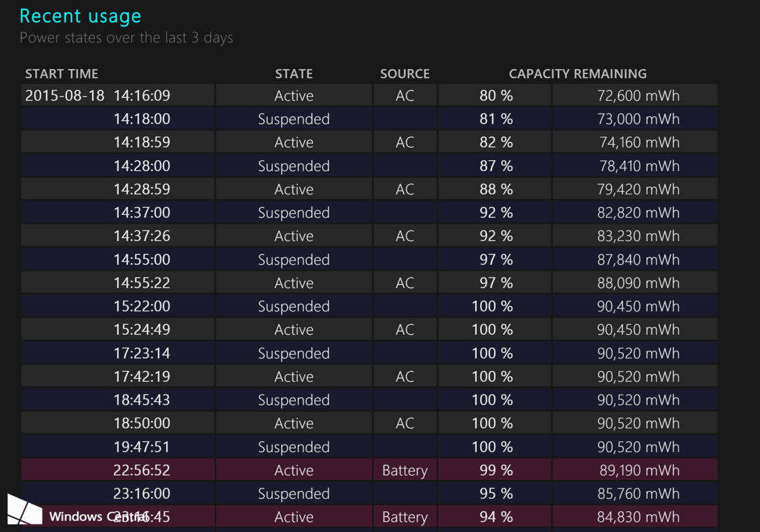This screenshot has width=760, height=532.
Task: Click the CAPACITY REMAINING column header
Action: (578, 74)
